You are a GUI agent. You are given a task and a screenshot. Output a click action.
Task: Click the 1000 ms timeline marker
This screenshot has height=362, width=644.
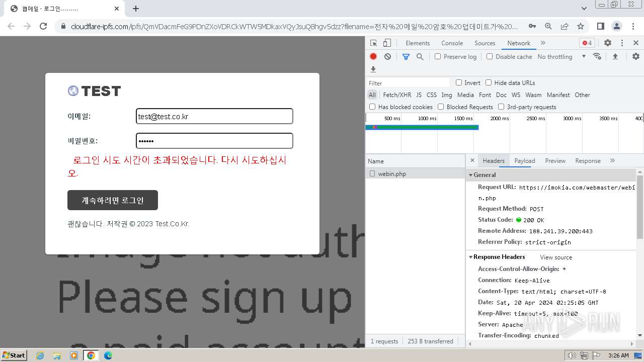tap(427, 119)
